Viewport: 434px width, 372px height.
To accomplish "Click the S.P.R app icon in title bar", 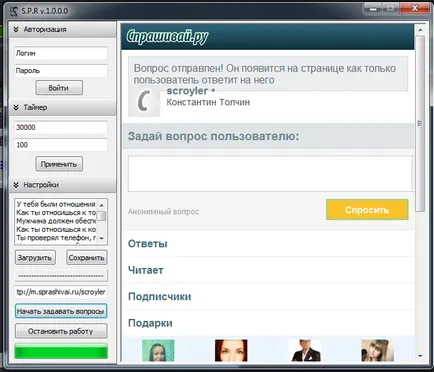I will pos(14,11).
